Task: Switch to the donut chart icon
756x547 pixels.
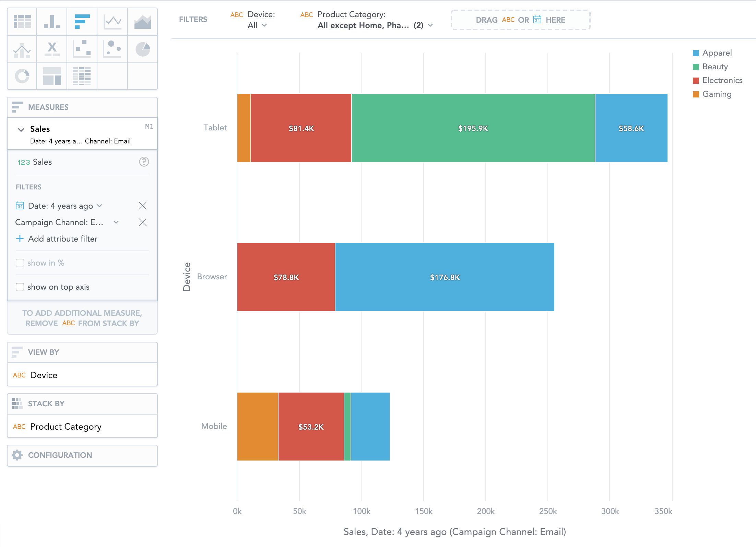Action: pyautogui.click(x=22, y=76)
